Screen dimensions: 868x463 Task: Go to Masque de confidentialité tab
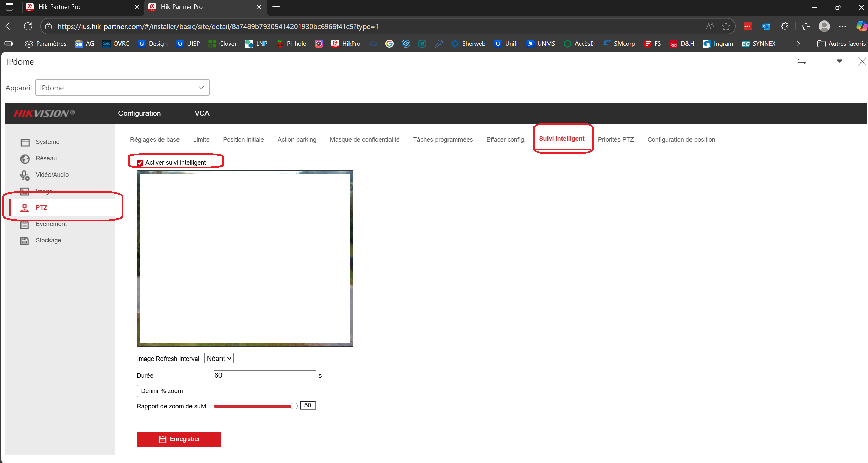(x=364, y=140)
